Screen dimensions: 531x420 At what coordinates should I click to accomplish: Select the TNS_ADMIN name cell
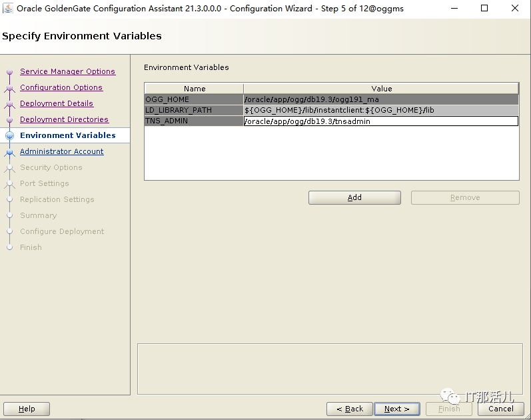point(194,121)
